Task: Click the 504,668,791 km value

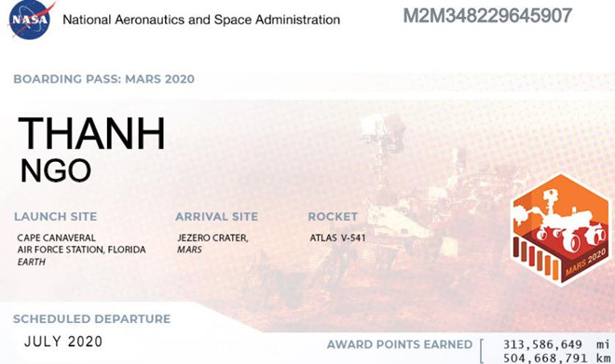Action: point(556,358)
